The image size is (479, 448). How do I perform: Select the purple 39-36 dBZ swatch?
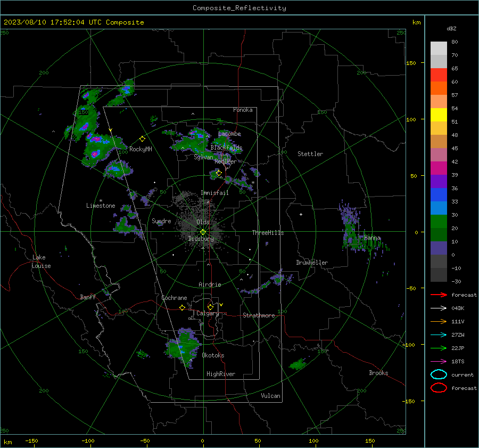[x=439, y=181]
